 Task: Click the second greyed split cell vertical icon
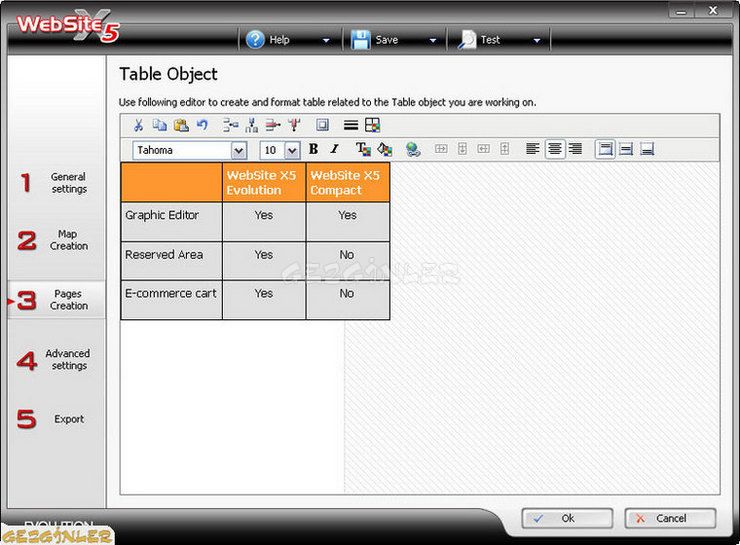pyautogui.click(x=505, y=149)
